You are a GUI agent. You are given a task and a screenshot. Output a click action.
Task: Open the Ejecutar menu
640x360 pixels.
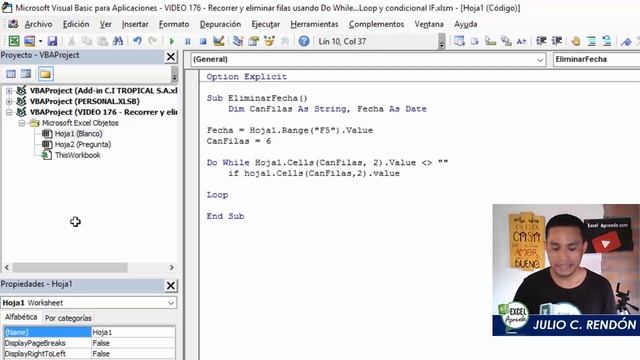[266, 24]
